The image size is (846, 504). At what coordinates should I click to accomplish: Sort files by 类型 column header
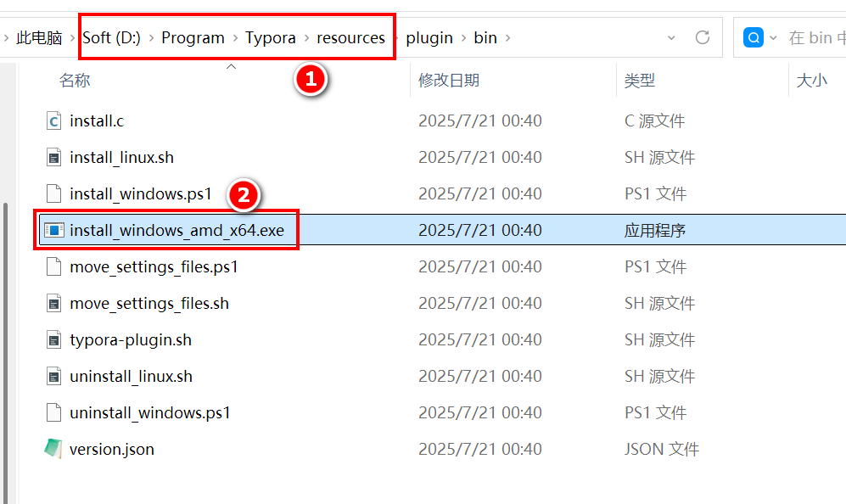coord(640,81)
